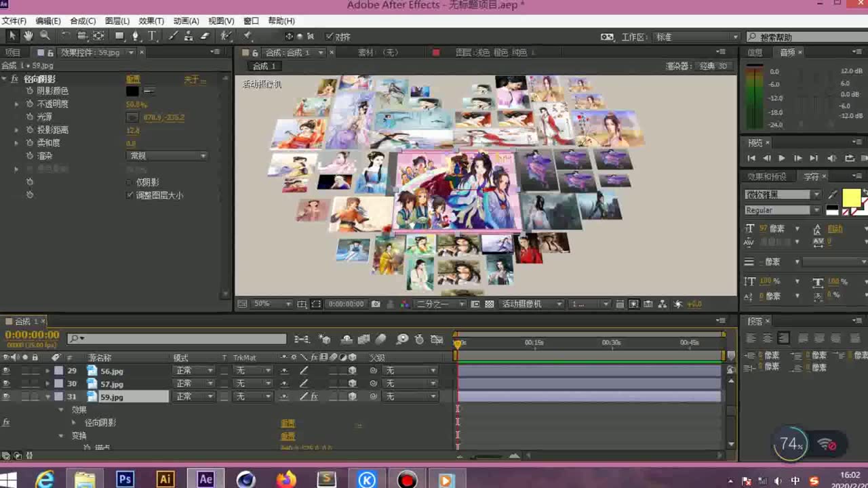
Task: Click the eyedropper in the Character panel
Action: [x=833, y=195]
